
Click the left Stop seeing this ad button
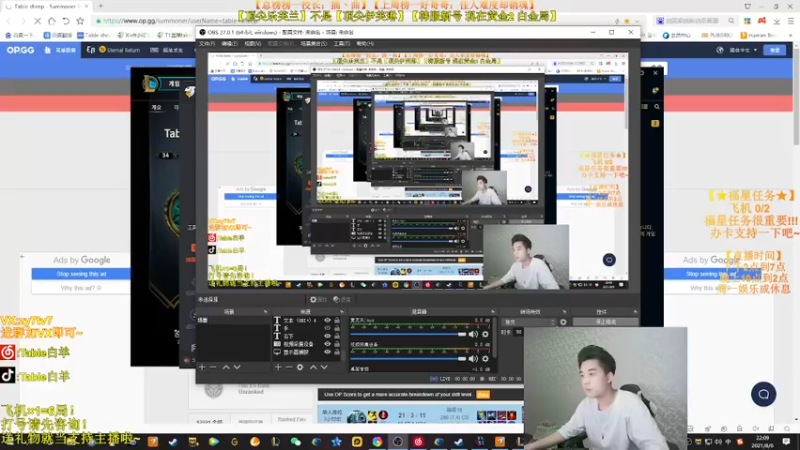81,274
